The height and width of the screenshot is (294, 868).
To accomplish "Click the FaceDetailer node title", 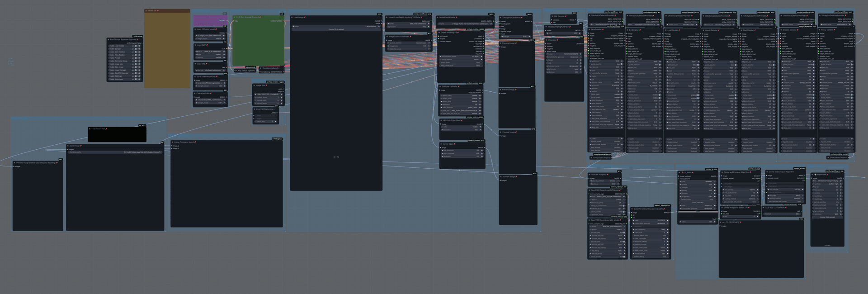I will pos(597,30).
